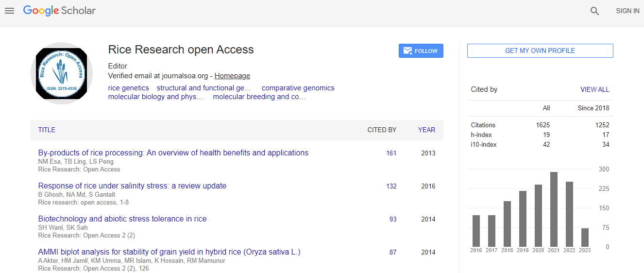Sign in to Google Scholar
The image size is (644, 273).
[x=627, y=11]
